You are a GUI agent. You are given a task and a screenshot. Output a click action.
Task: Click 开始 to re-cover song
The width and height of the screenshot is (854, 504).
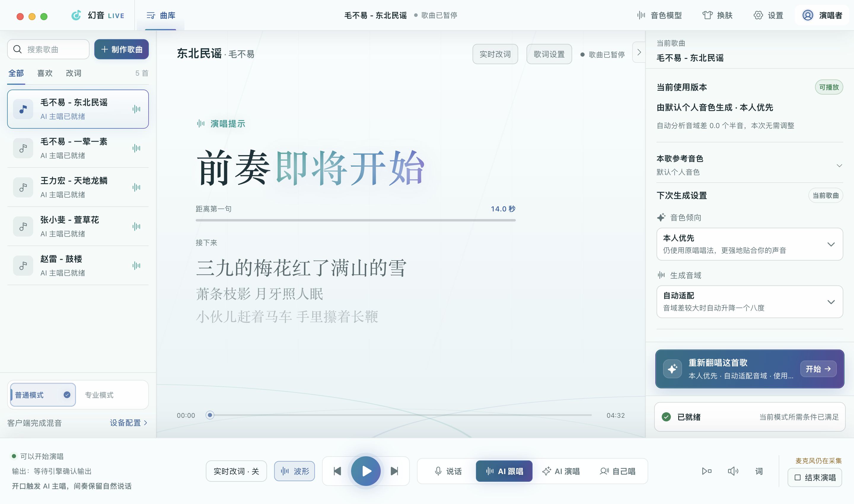click(x=818, y=369)
